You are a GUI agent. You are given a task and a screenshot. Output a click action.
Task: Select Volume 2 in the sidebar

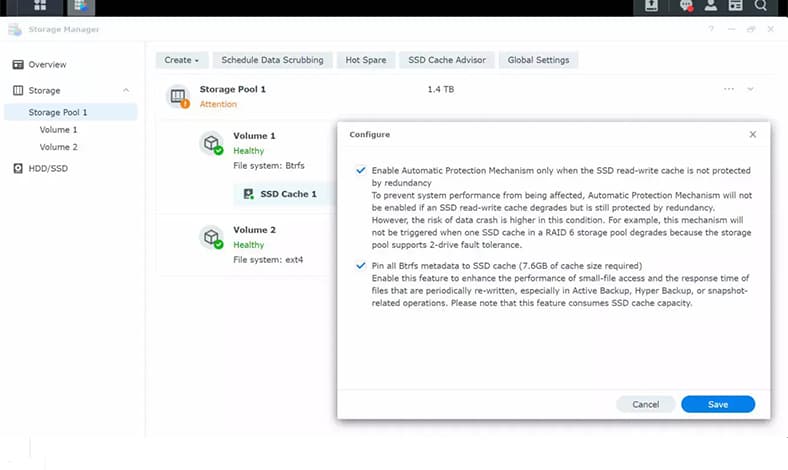tap(58, 147)
